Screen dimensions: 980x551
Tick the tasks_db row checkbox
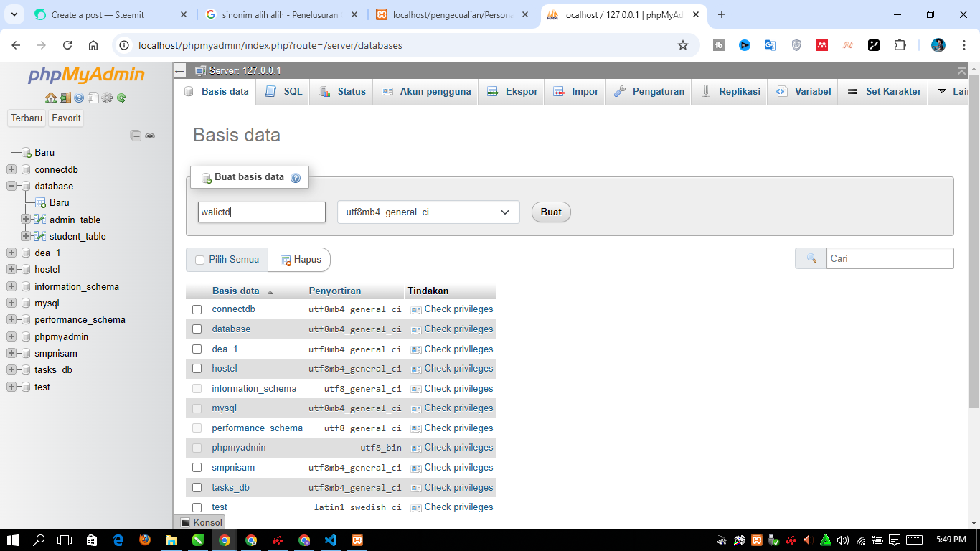(x=197, y=488)
